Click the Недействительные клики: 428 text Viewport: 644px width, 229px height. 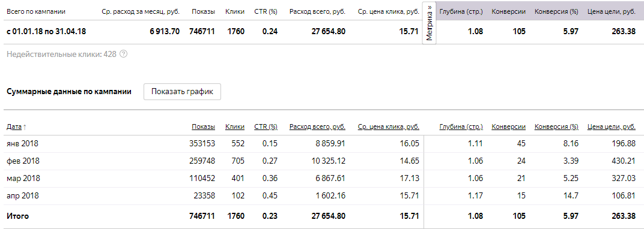point(62,54)
